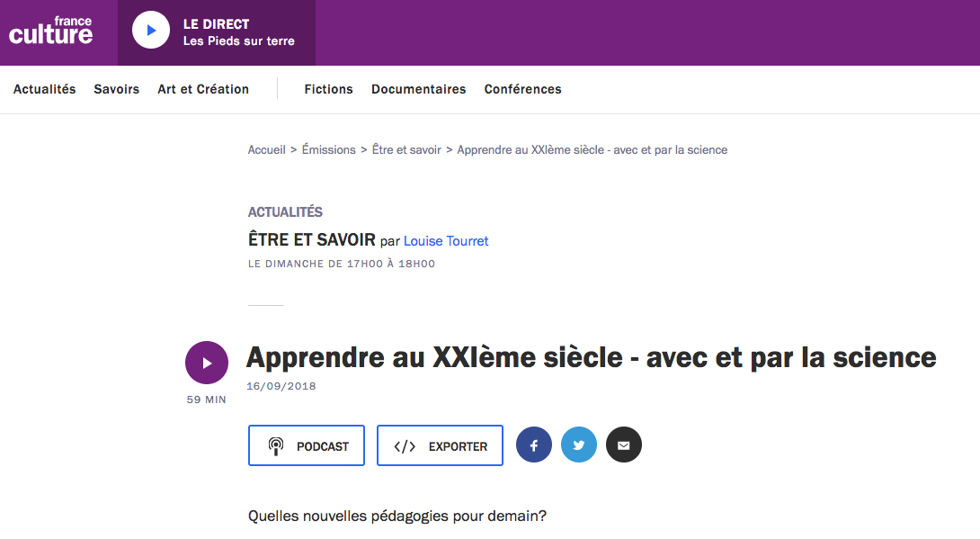Open the Émissions breadcrumb link
This screenshot has width=980, height=539.
click(x=329, y=150)
